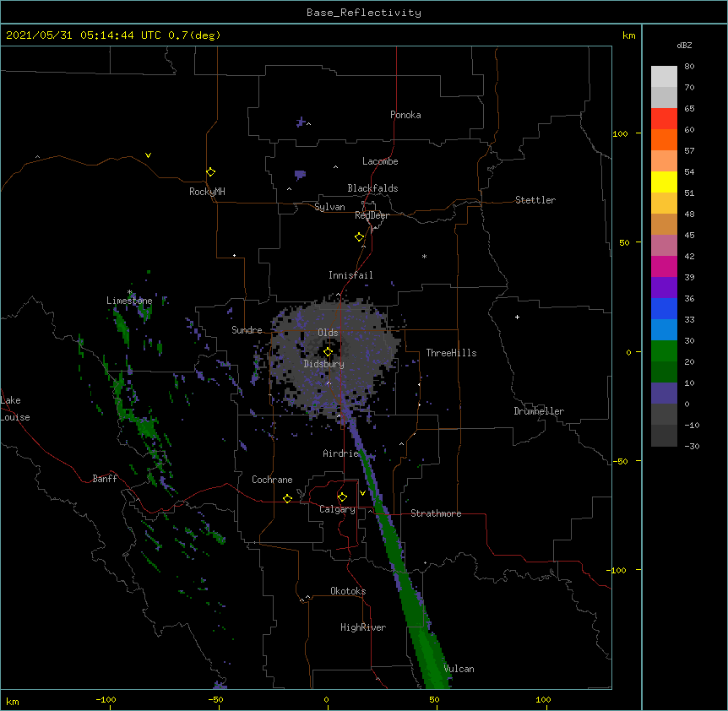Viewport: 728px width, 711px height.
Task: Click the Strathmore city label
Action: (x=436, y=513)
